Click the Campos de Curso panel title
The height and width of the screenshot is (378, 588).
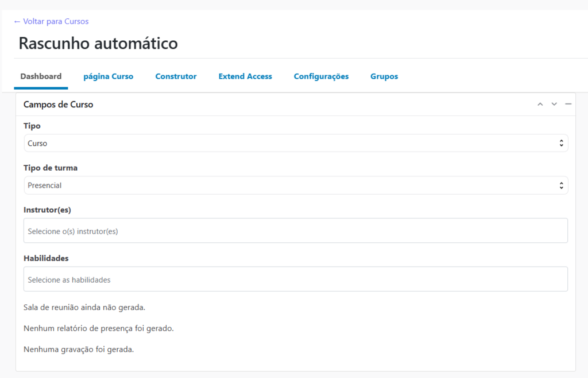click(58, 105)
